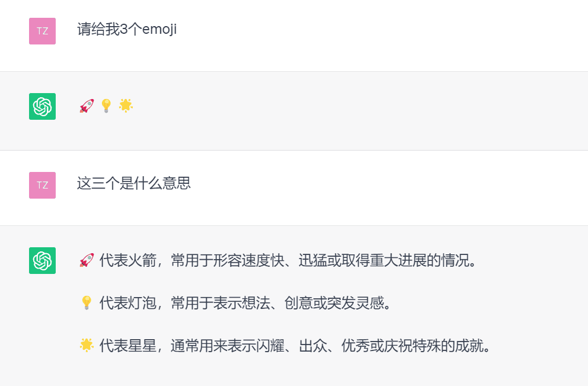Click the text 代表灯泡 in the reply
588x386 pixels.
pyautogui.click(x=128, y=303)
